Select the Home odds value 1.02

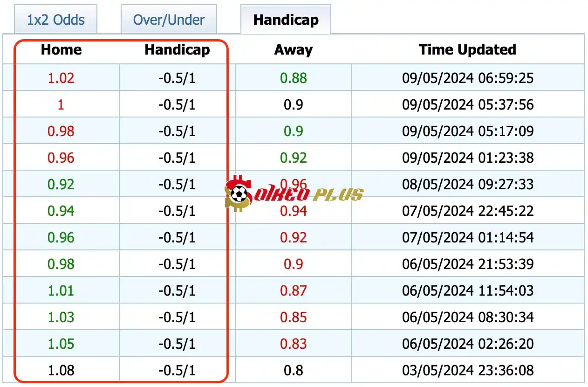click(61, 78)
